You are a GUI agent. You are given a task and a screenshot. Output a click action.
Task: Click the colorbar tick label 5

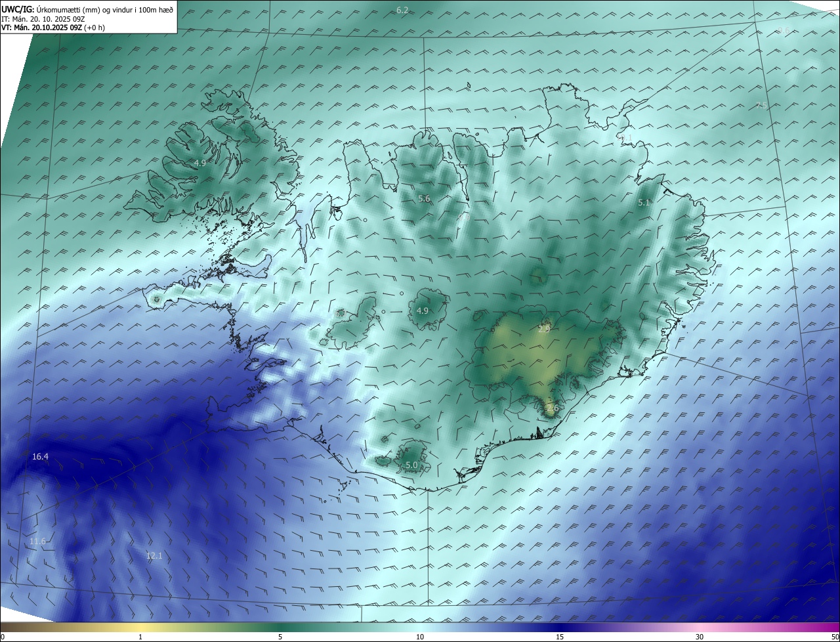[280, 637]
